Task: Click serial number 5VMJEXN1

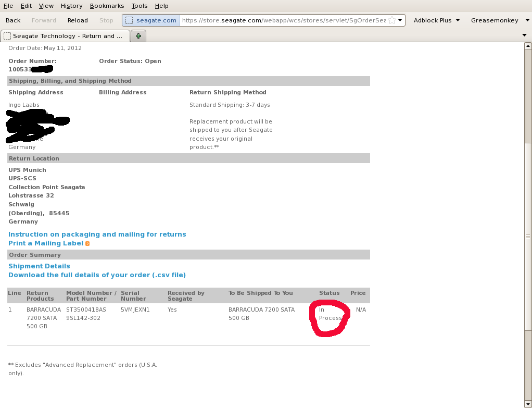Action: click(135, 310)
